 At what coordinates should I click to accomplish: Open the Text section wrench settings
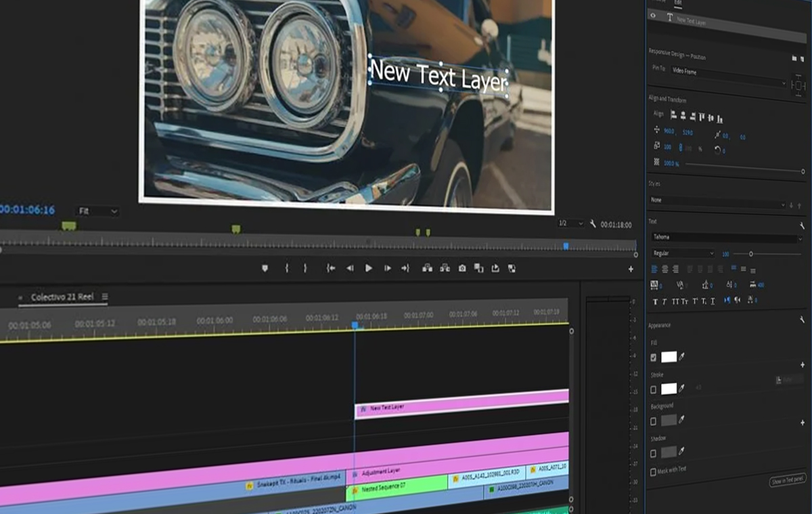[802, 225]
